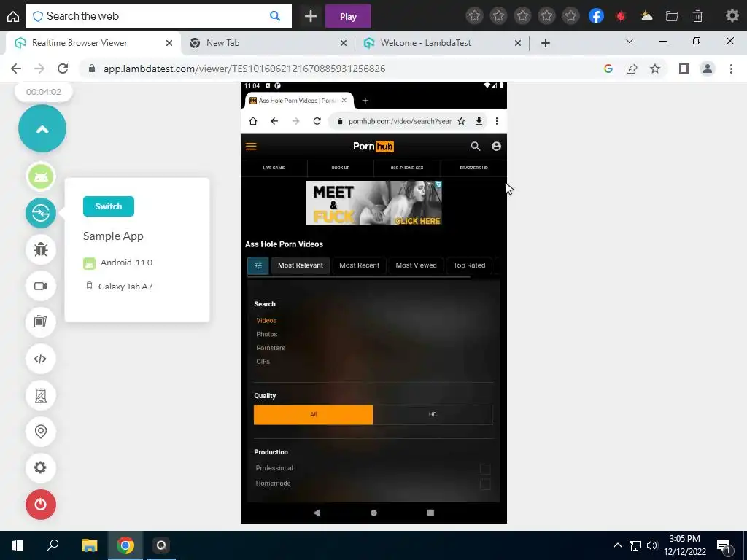Open session settings with the sidebar gear icon
Screen dimensions: 747x560
pyautogui.click(x=41, y=467)
